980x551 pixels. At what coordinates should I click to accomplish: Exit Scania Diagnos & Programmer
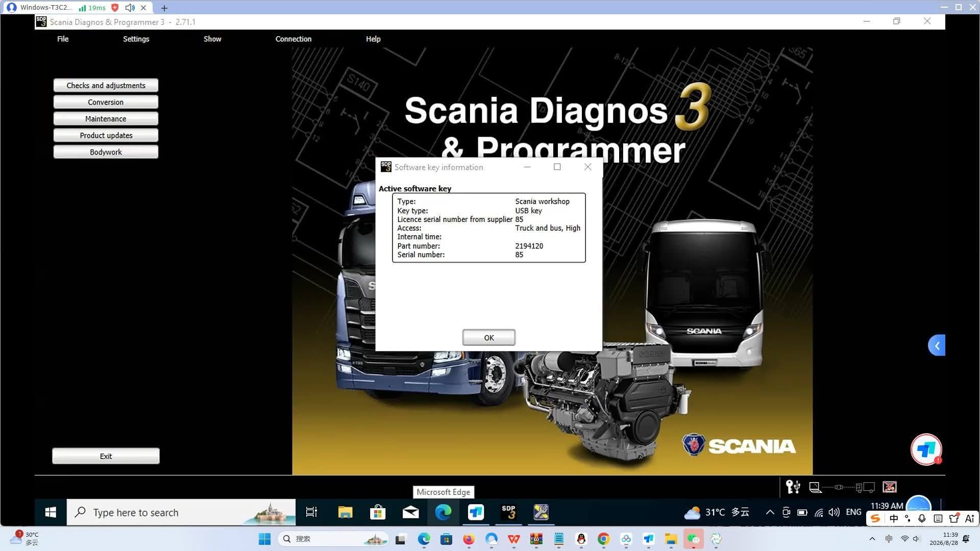[x=106, y=456]
